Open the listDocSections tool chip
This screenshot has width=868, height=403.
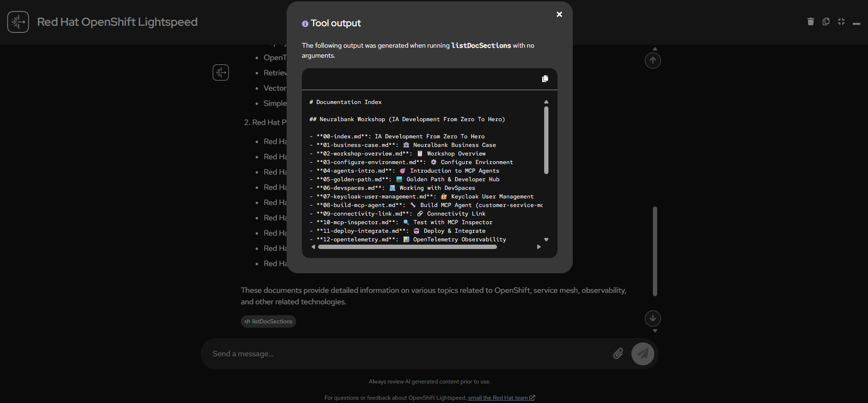(269, 321)
